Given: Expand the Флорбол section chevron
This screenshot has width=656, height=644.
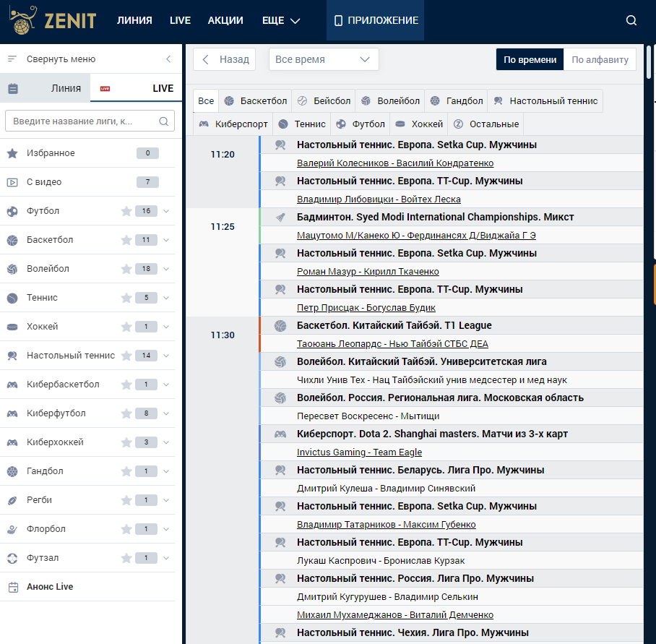Looking at the screenshot, I should (166, 529).
